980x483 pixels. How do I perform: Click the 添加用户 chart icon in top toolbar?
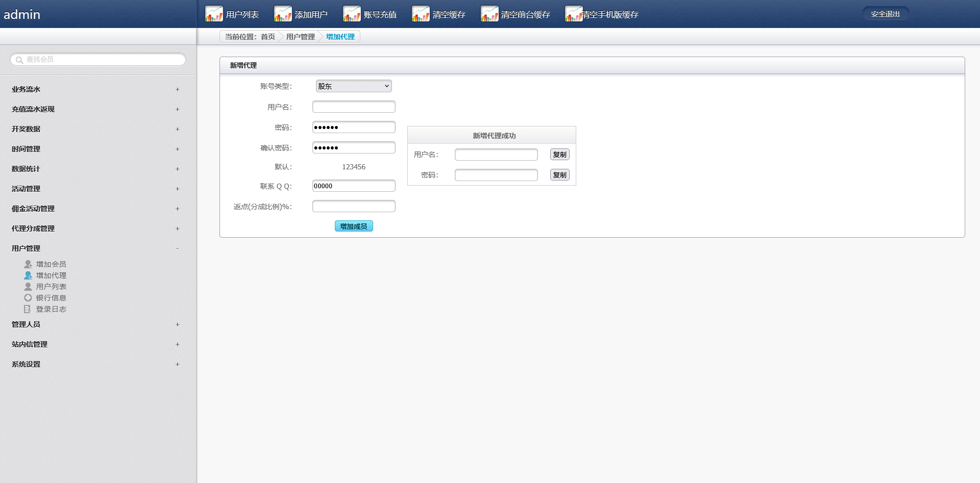(283, 14)
